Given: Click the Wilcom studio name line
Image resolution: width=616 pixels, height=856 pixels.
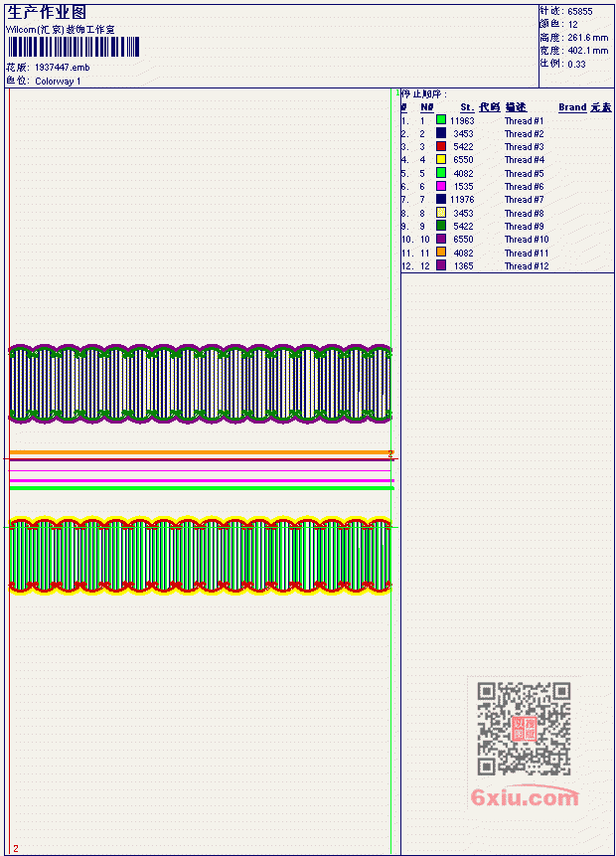Looking at the screenshot, I should [x=60, y=30].
